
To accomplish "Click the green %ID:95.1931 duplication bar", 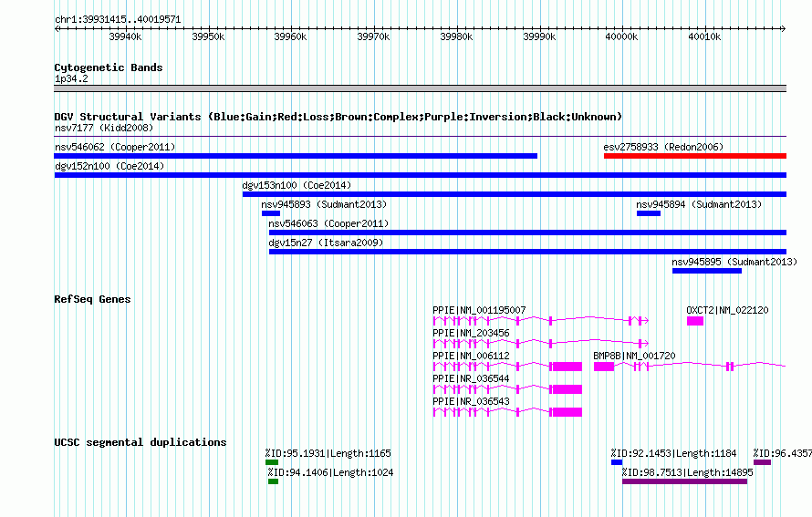I will [272, 462].
